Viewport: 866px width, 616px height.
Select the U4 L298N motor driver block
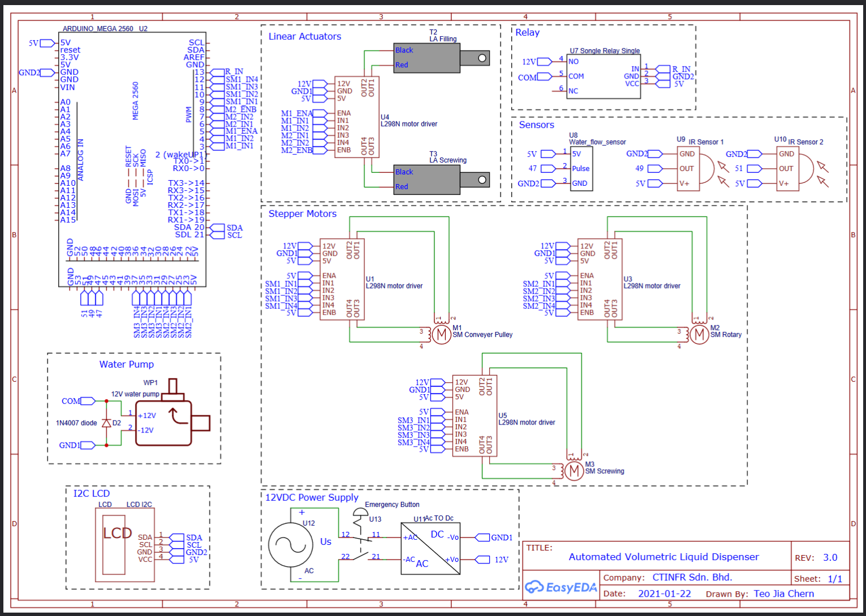(356, 117)
